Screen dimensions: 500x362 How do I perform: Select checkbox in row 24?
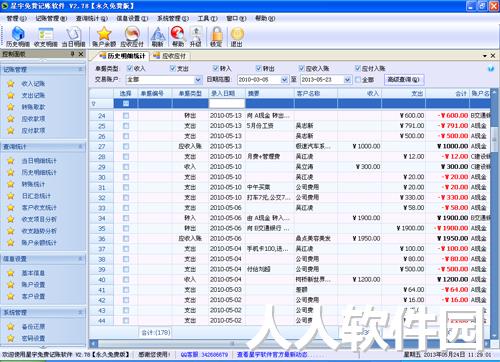coord(126,116)
